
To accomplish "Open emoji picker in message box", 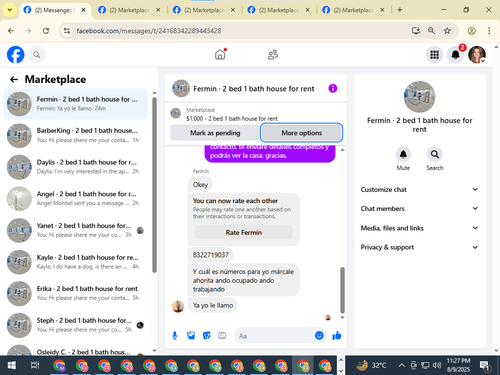I will coord(319,335).
